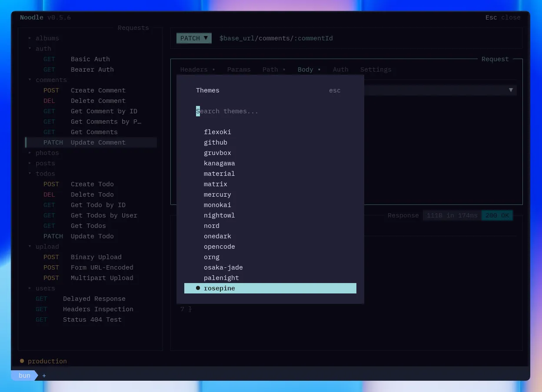Viewport: 542px width, 392px height.
Task: Collapse the auth folder
Action: [40, 49]
